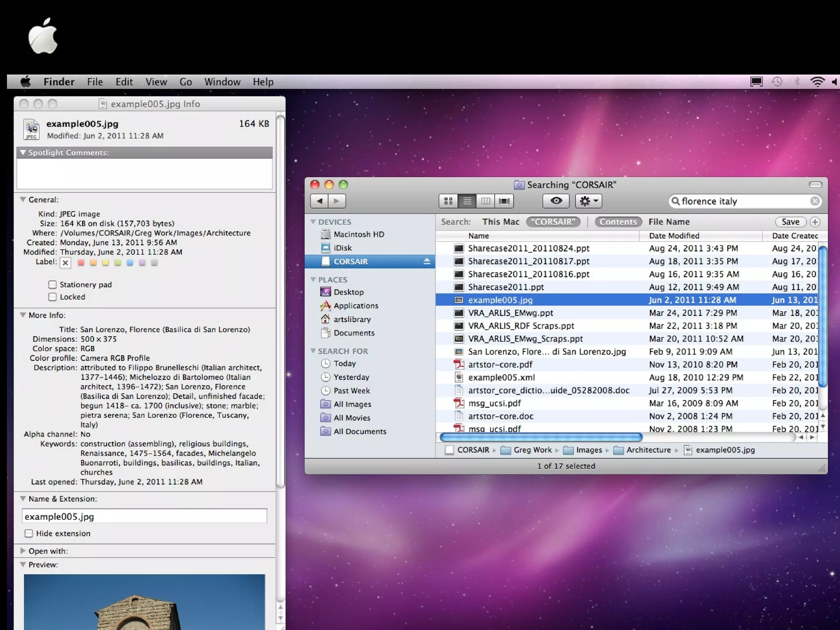Enable the Stationery pad checkbox
Viewport: 840px width, 630px height.
[x=52, y=285]
